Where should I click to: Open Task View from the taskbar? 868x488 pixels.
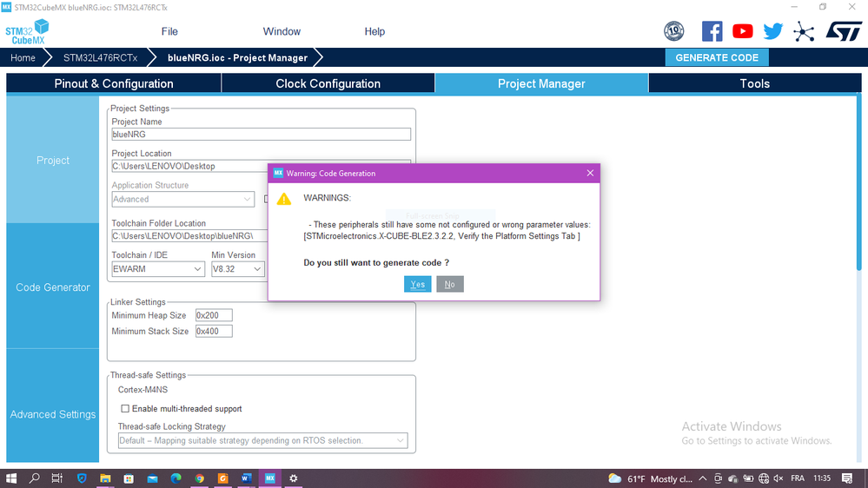click(57, 478)
